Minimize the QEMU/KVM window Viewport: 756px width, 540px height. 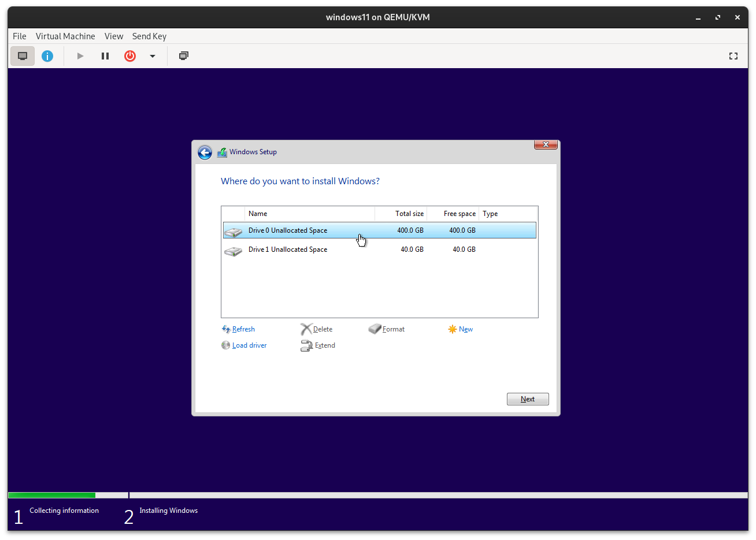pyautogui.click(x=698, y=17)
